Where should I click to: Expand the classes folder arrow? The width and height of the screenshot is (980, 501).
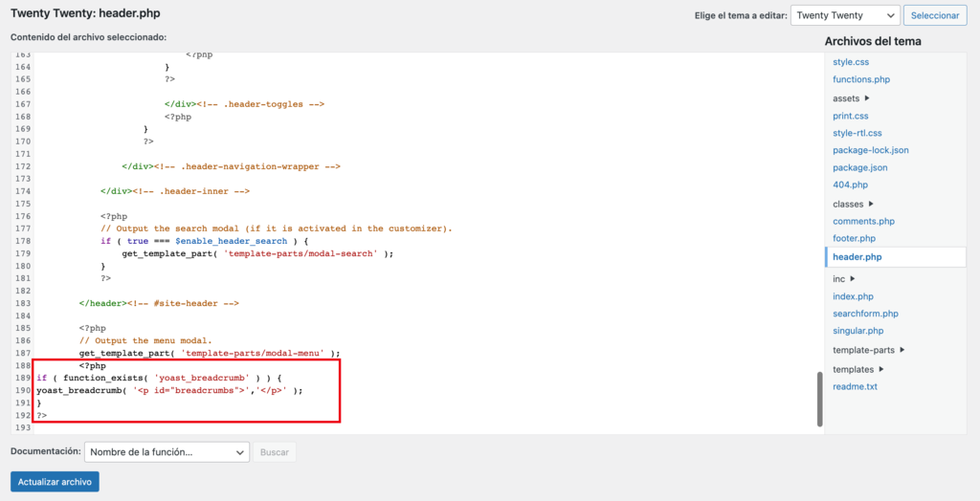click(x=872, y=204)
